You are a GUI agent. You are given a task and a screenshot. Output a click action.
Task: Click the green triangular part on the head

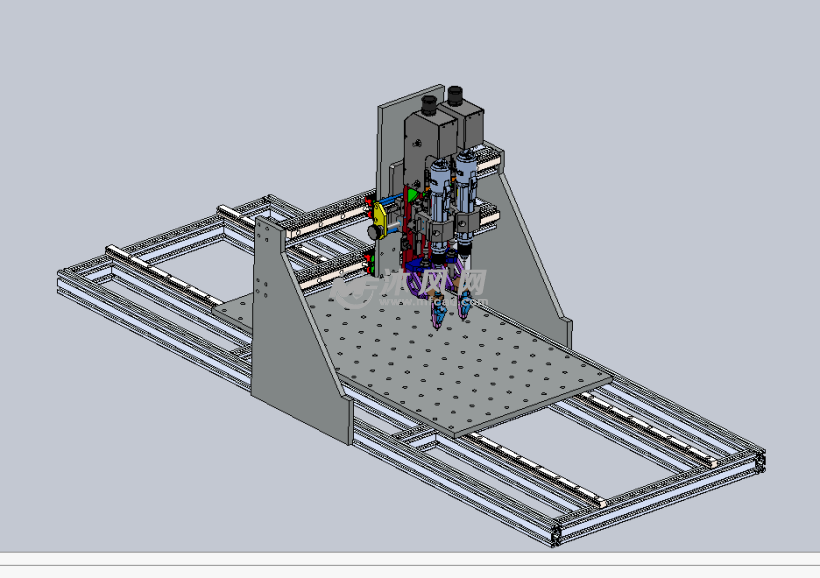pyautogui.click(x=413, y=196)
